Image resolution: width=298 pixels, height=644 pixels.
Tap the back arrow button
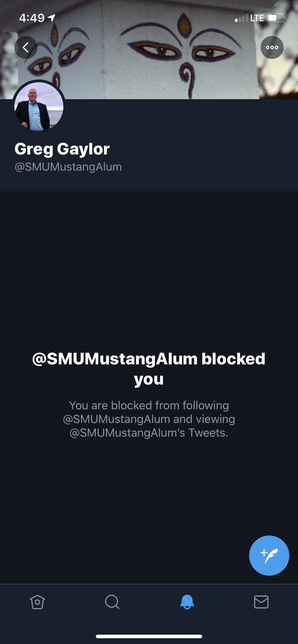tap(26, 47)
